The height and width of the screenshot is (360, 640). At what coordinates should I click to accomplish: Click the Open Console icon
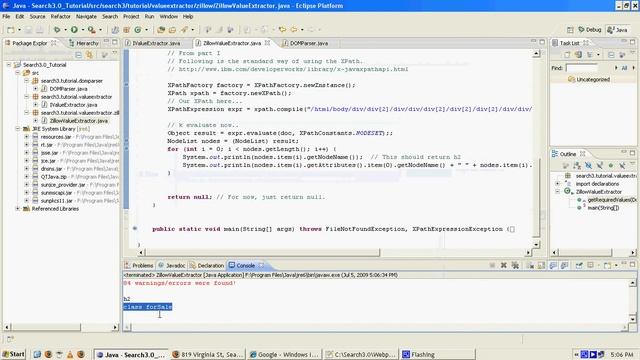pos(607,265)
